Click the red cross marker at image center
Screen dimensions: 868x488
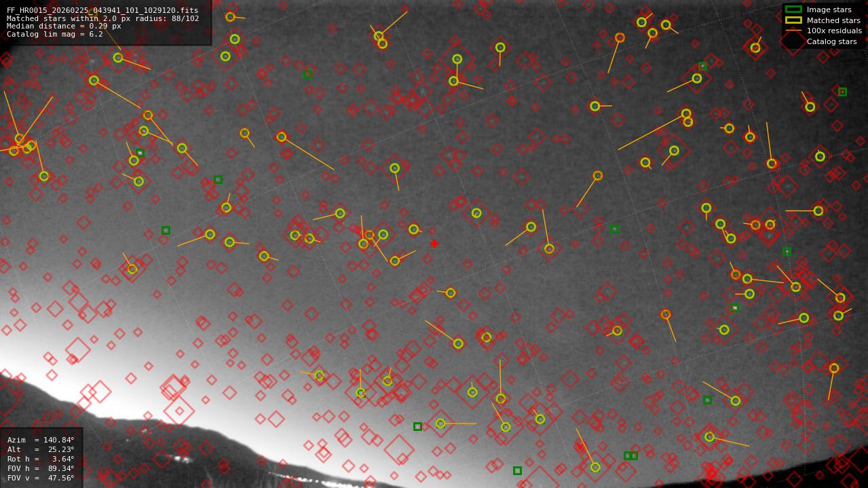434,244
